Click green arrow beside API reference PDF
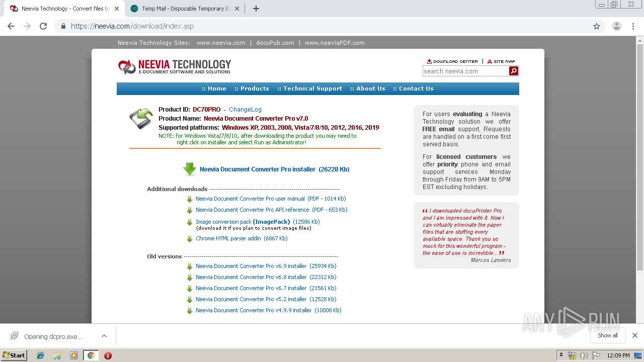 (190, 210)
